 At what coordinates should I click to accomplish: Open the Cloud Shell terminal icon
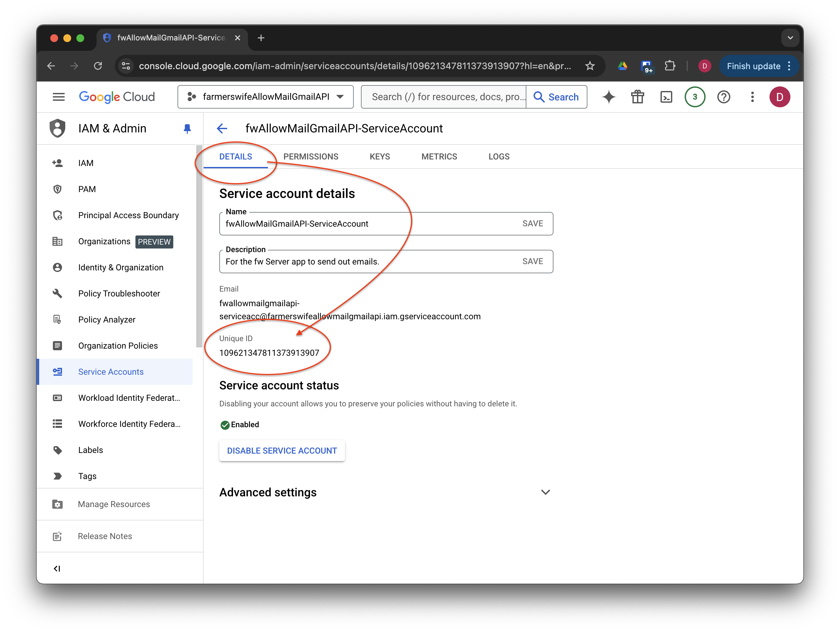666,97
